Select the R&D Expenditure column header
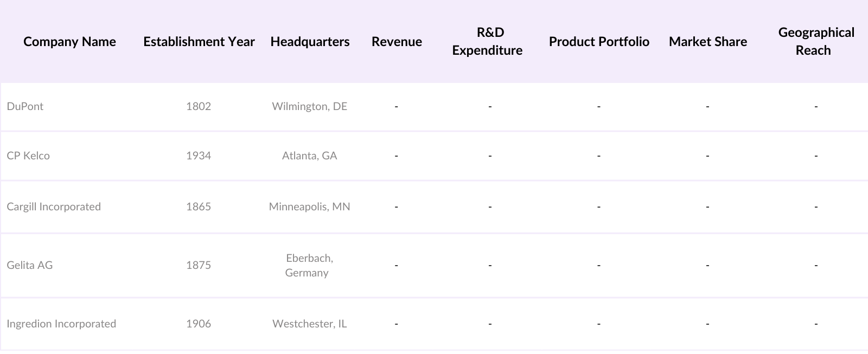This screenshot has height=354, width=868. pos(487,41)
